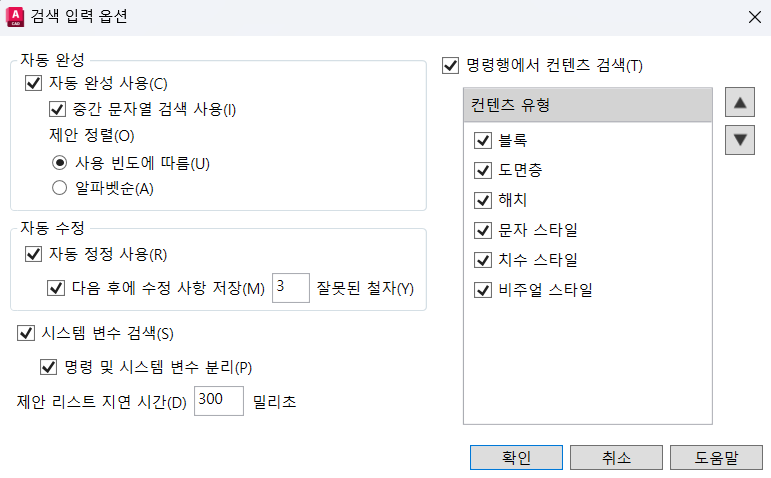Select 사용 빈도에 따름(U) radio option
The width and height of the screenshot is (771, 478).
click(59, 162)
